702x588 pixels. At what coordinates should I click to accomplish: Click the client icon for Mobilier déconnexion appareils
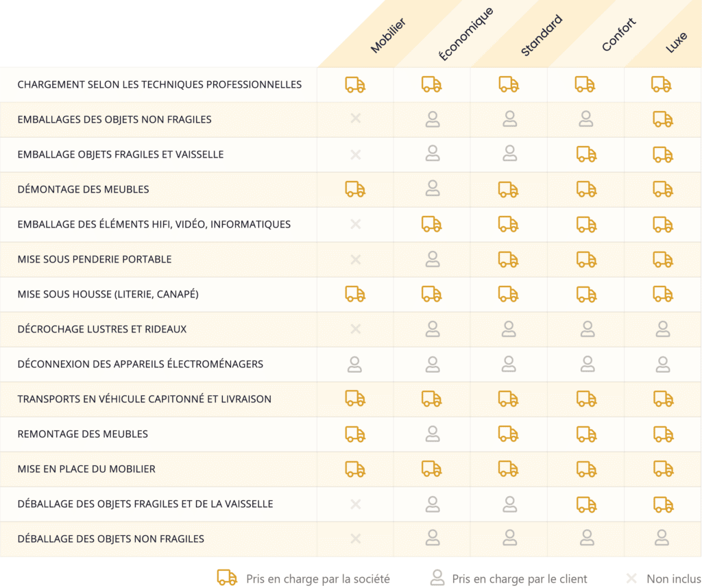tap(354, 365)
